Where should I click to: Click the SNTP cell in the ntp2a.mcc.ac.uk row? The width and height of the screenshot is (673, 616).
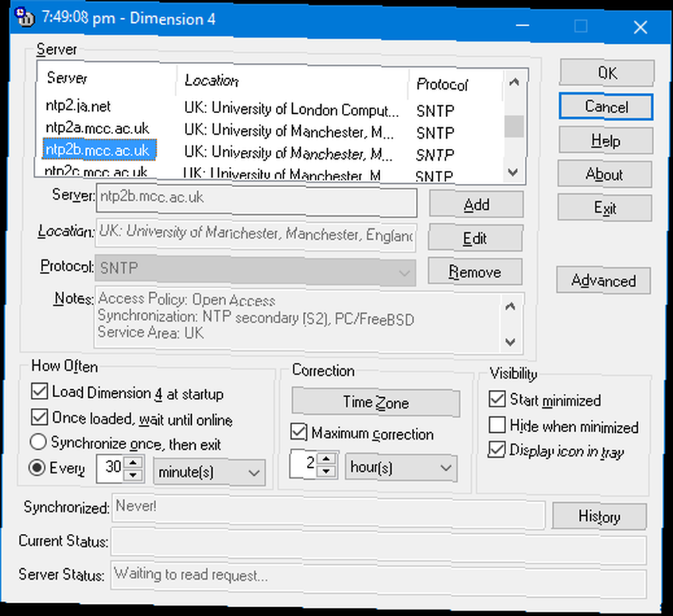click(x=435, y=133)
